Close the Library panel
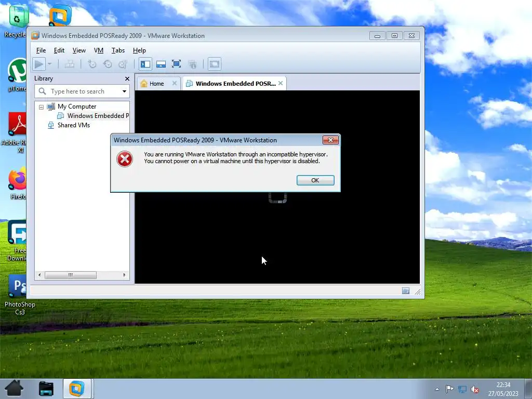532x399 pixels. point(127,79)
